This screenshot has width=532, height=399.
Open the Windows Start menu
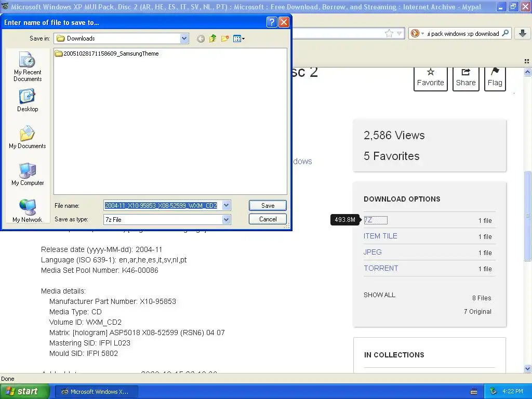click(24, 392)
